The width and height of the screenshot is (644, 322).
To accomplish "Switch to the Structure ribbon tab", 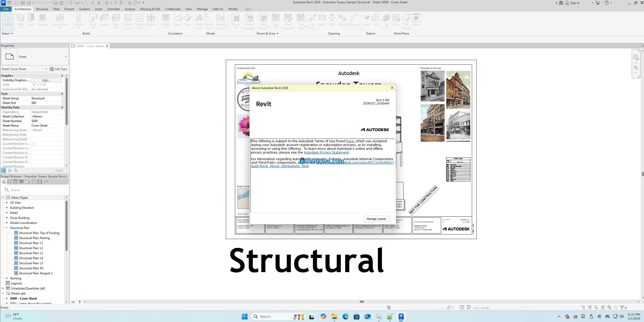I will click(x=42, y=9).
